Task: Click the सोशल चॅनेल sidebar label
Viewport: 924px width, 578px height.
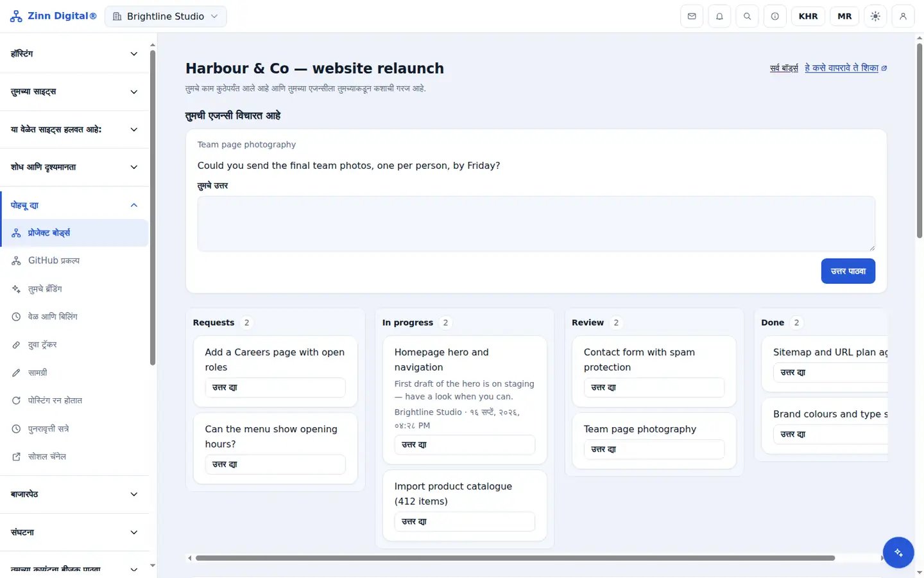Action: (x=47, y=457)
